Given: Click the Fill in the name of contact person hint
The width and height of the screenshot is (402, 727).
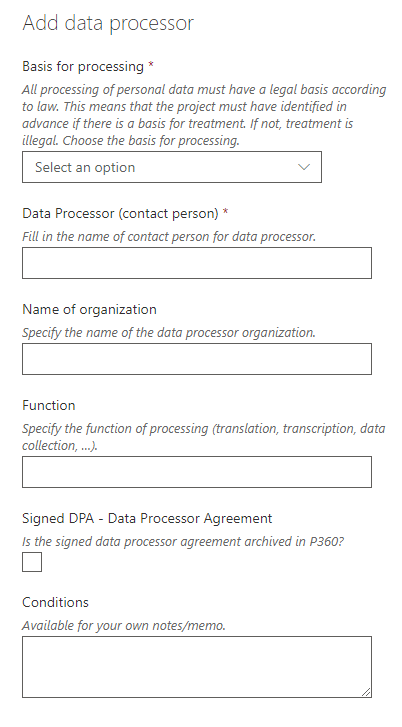Looking at the screenshot, I should pyautogui.click(x=169, y=236).
